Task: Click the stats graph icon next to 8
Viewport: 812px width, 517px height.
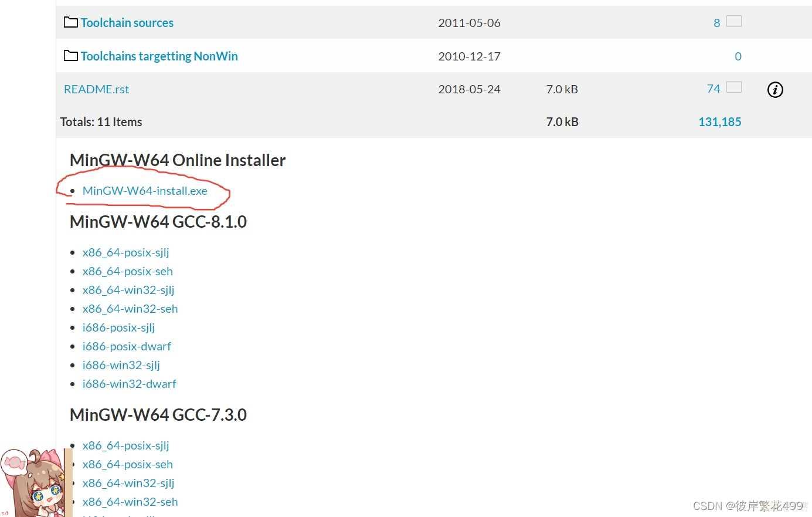Action: [734, 21]
